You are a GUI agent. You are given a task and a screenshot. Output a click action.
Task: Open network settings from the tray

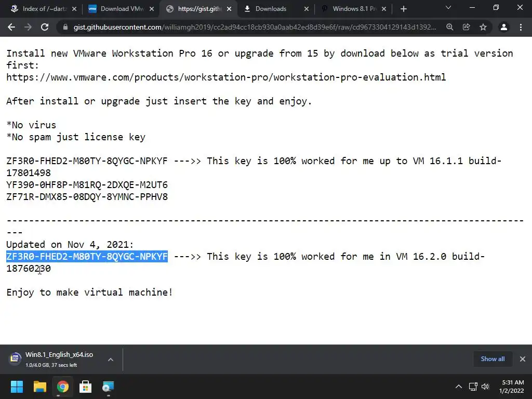tap(473, 387)
